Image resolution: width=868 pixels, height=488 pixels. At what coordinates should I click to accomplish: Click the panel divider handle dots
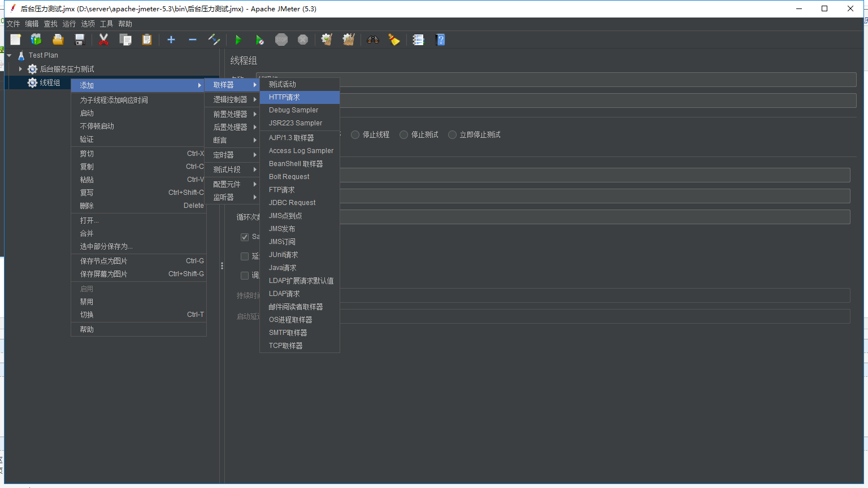222,265
